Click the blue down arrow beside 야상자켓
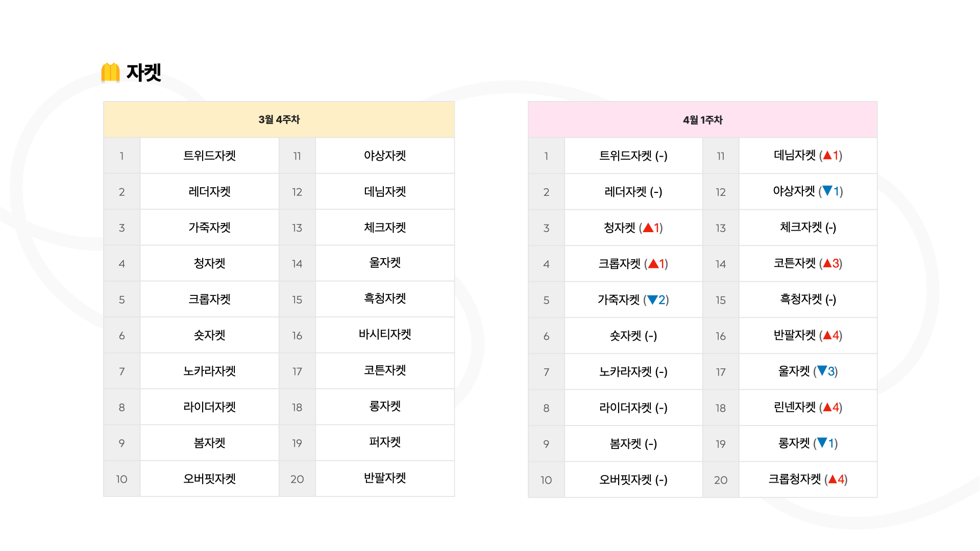This screenshot has width=980, height=551. click(x=827, y=191)
